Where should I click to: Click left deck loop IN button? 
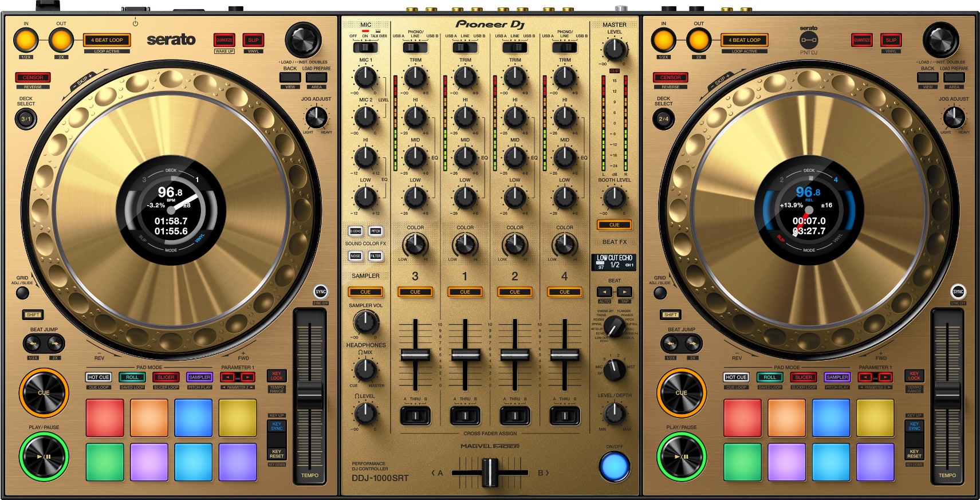[x=26, y=40]
